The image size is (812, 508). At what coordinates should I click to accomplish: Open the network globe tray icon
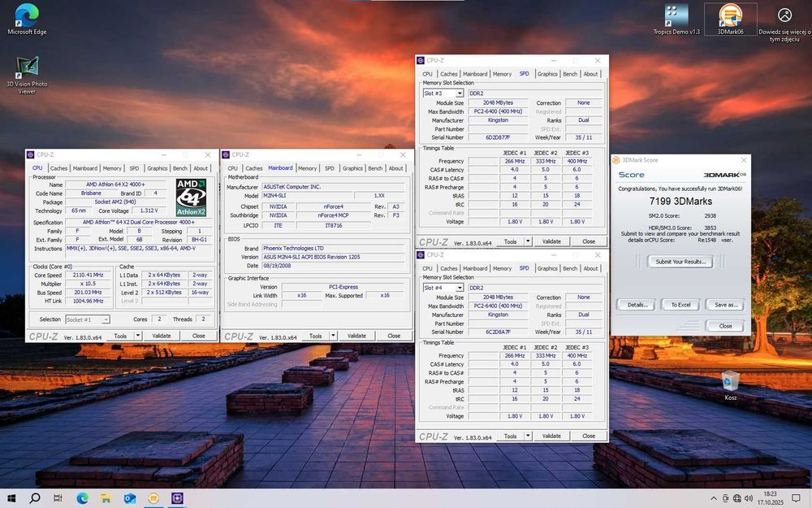click(x=737, y=499)
